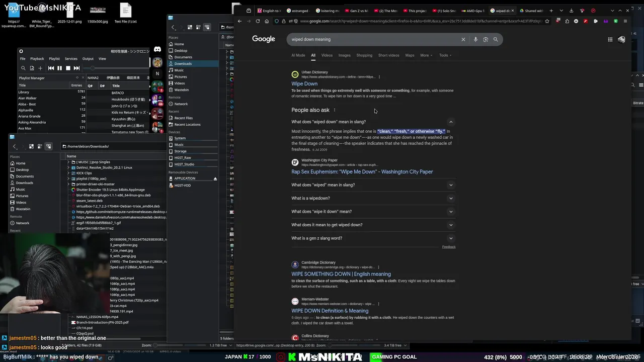The width and height of the screenshot is (644, 362).
Task: Open the Google account avatar
Action: pos(621,39)
